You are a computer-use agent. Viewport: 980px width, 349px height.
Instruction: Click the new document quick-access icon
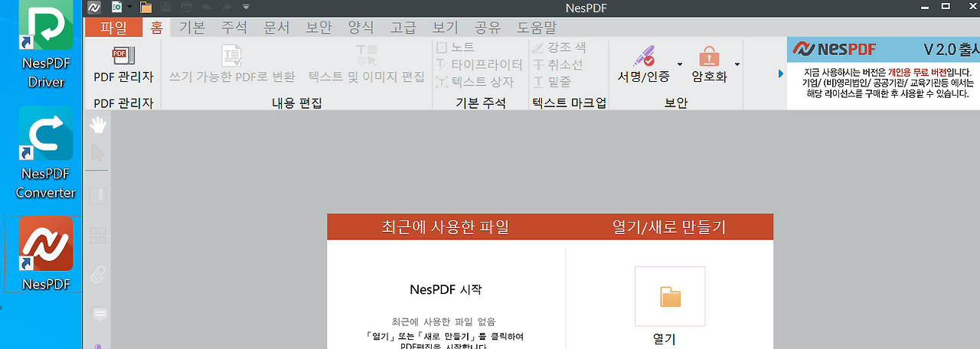117,8
